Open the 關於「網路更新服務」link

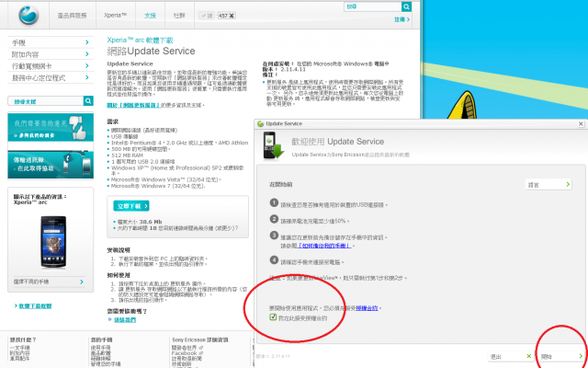(133, 105)
